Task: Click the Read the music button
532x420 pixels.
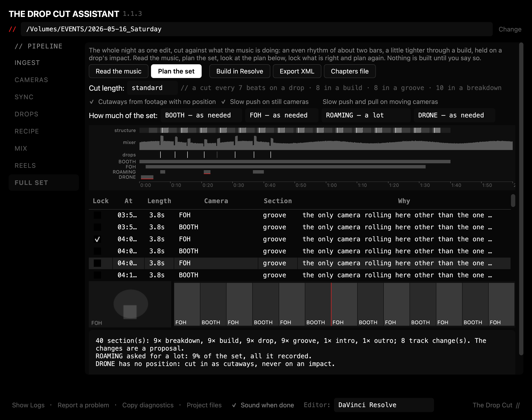Action: [118, 71]
